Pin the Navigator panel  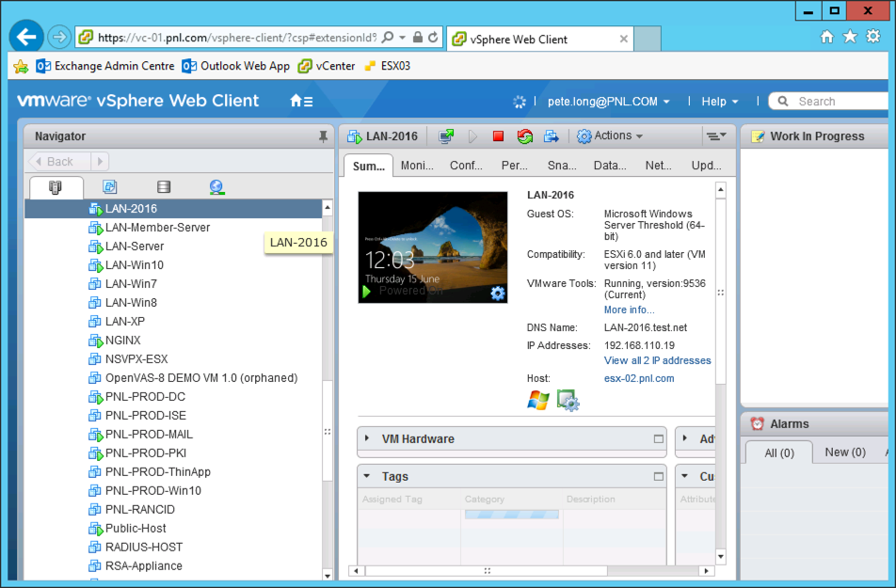[323, 136]
